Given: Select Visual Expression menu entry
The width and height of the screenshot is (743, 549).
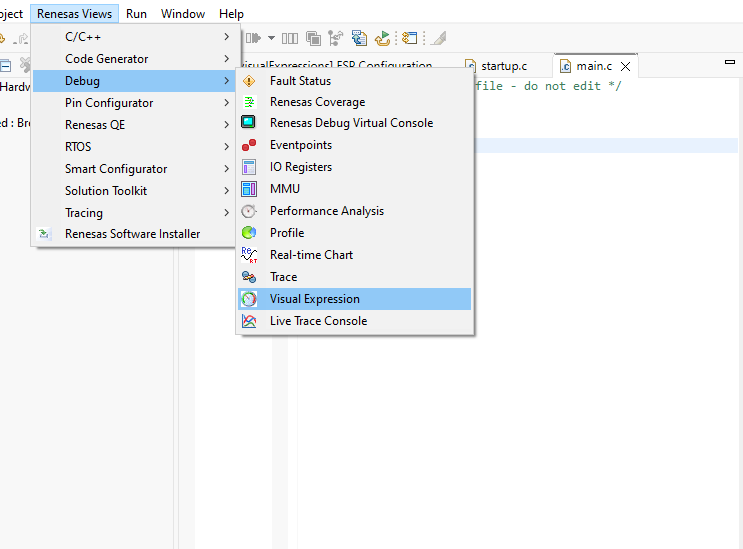Looking at the screenshot, I should click(354, 299).
